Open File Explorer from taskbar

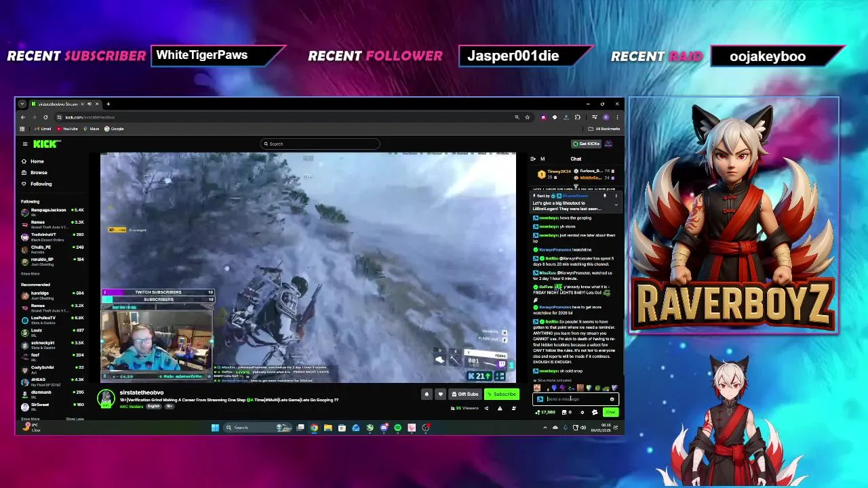328,428
